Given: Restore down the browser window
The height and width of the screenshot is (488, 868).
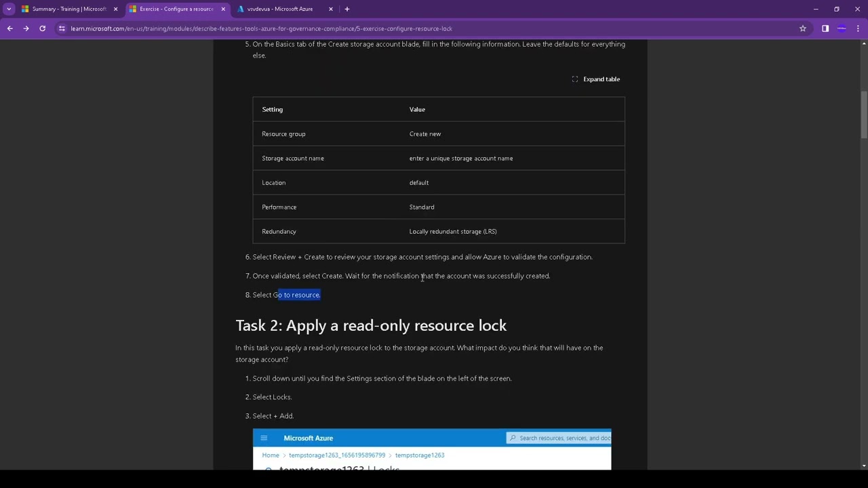Looking at the screenshot, I should click(837, 9).
